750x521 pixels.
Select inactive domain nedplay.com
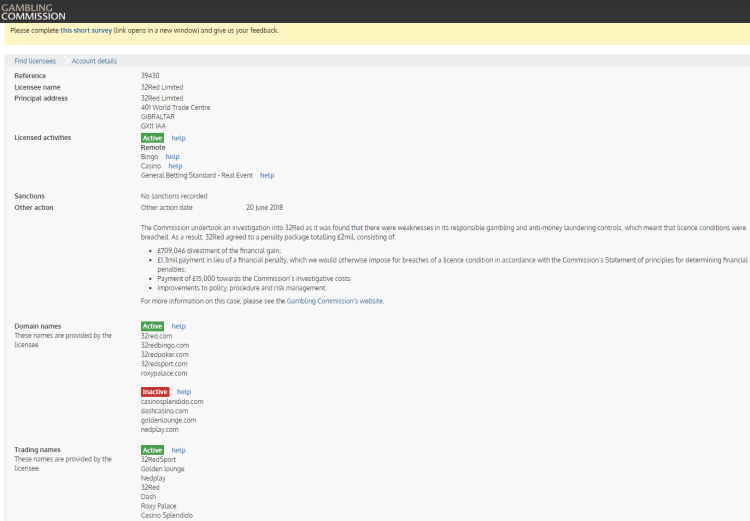pos(160,430)
